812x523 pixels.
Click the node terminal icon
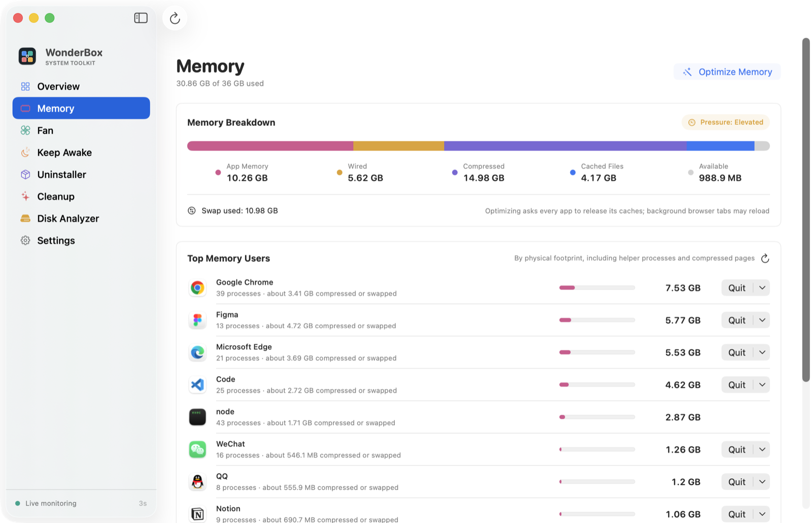[x=197, y=417]
